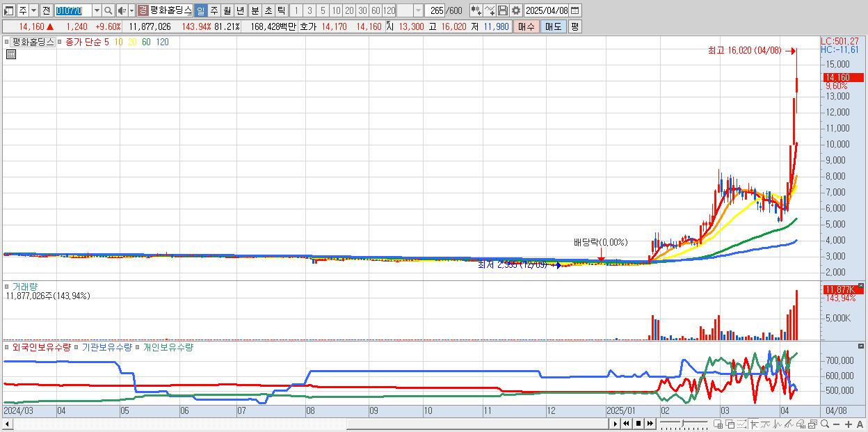Select the 3 interval tab
Viewport: 868px width, 432px height.
309,10
